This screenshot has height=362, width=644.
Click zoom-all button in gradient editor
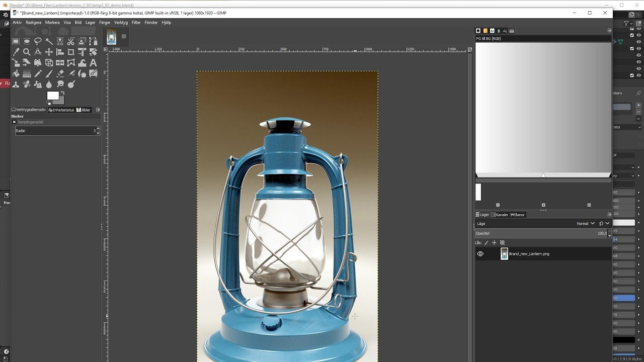coord(589,205)
